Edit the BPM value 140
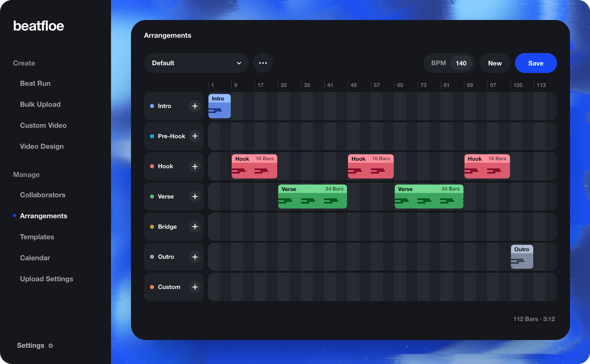The image size is (590, 364). (x=461, y=63)
